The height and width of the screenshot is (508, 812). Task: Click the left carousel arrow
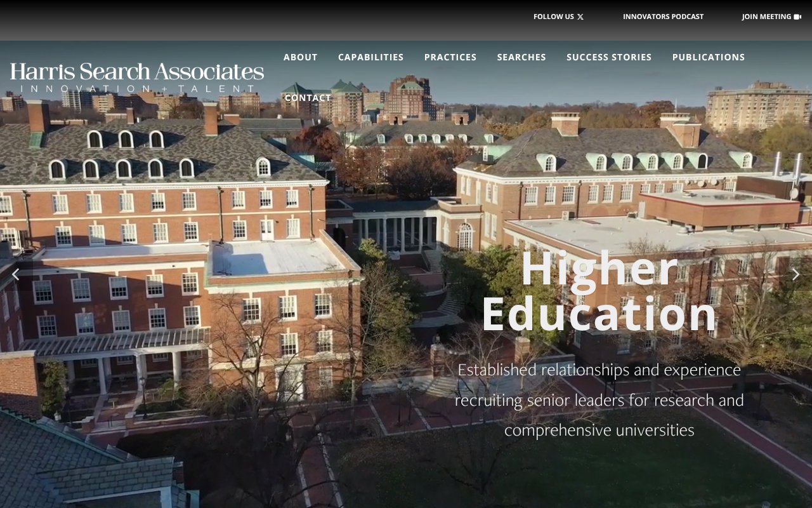pyautogui.click(x=16, y=274)
